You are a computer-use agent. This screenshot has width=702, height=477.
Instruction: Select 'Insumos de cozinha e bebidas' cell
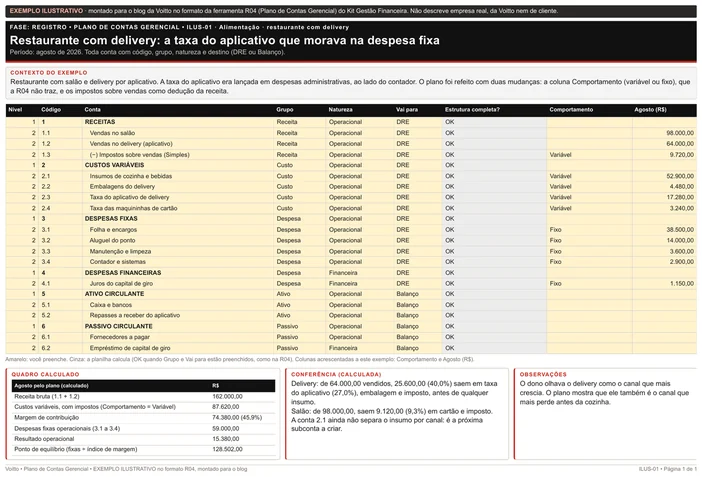coord(131,176)
